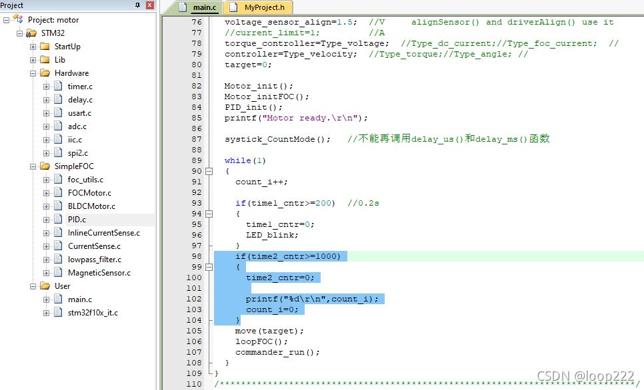644x390 pixels.
Task: Collapse the code fold at line 99
Action: coord(209,267)
